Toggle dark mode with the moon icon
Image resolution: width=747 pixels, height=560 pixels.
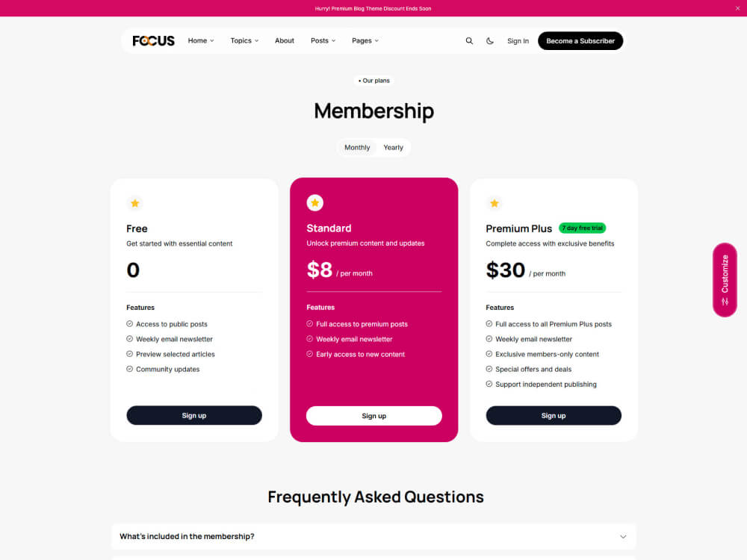pos(490,40)
